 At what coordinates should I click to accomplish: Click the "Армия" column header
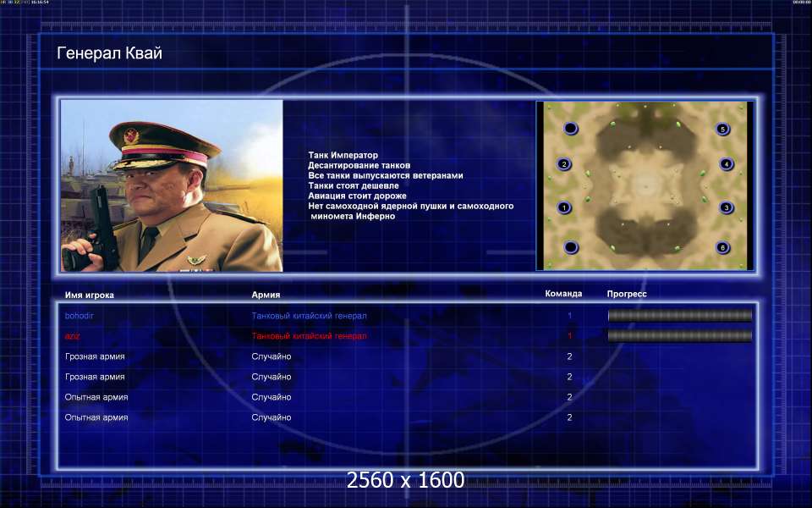[x=266, y=295]
